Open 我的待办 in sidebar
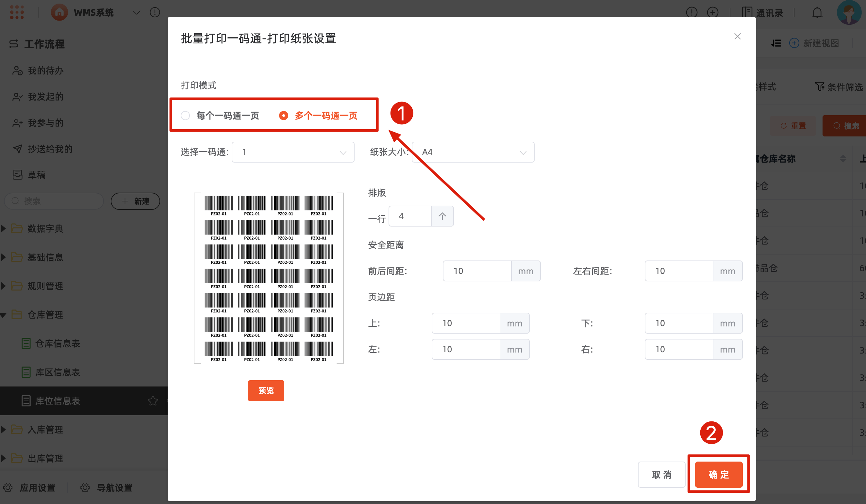 click(x=45, y=71)
